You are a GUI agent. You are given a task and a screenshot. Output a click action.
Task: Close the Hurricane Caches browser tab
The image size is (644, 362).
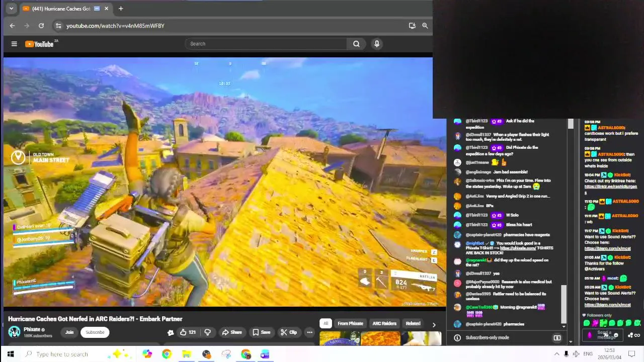(x=106, y=9)
